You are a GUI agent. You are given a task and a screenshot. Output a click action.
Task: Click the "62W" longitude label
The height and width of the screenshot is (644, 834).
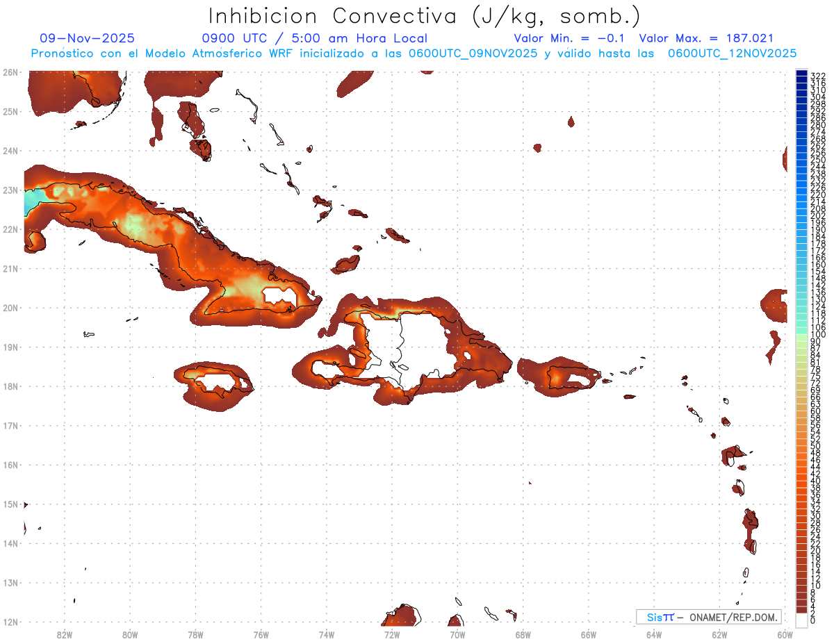click(x=720, y=634)
